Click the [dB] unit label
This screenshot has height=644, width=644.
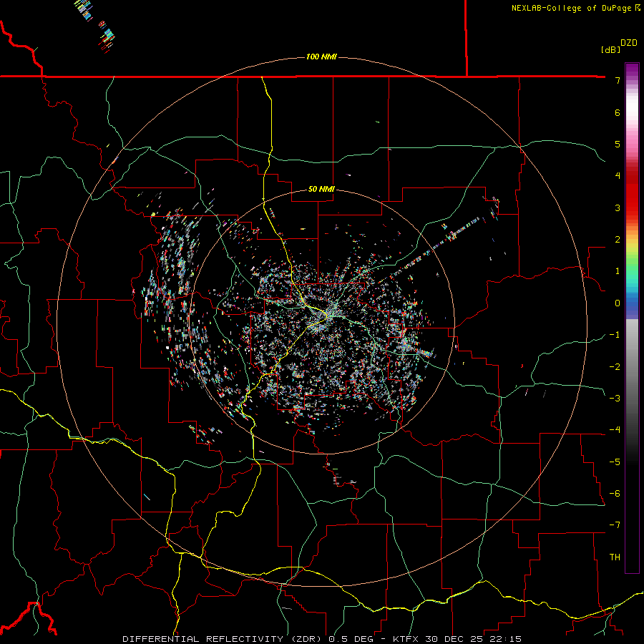click(611, 50)
